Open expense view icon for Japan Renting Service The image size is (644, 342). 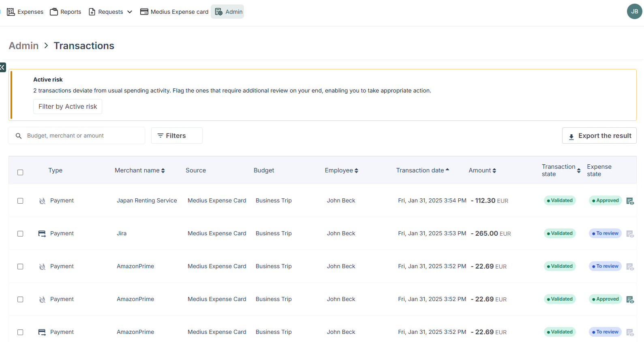630,201
